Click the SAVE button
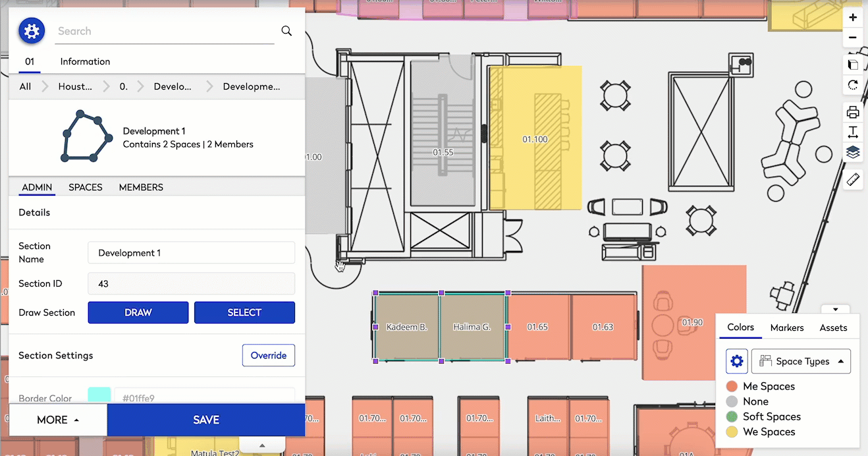The image size is (868, 456). tap(206, 420)
